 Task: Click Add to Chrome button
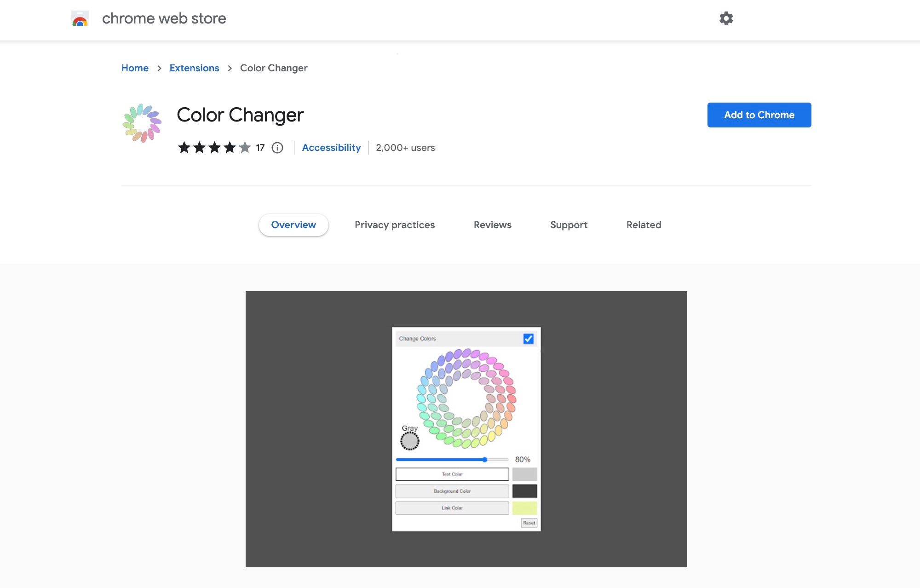pyautogui.click(x=759, y=115)
